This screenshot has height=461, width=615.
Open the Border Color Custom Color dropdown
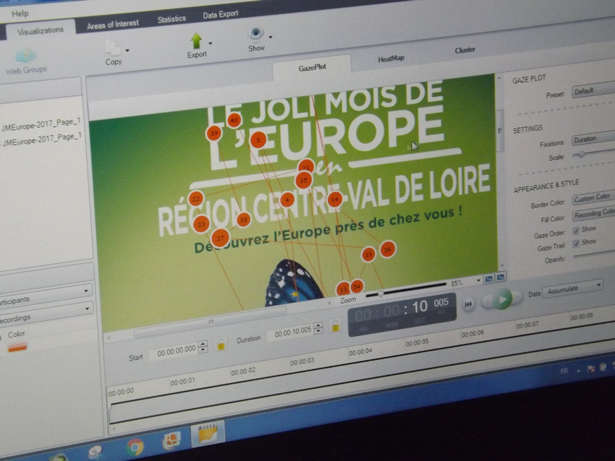[593, 198]
